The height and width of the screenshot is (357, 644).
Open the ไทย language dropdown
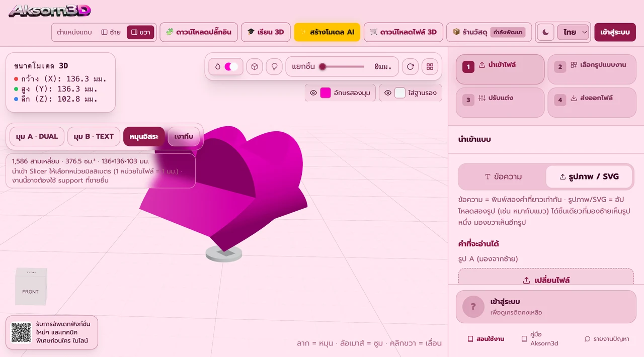(573, 32)
